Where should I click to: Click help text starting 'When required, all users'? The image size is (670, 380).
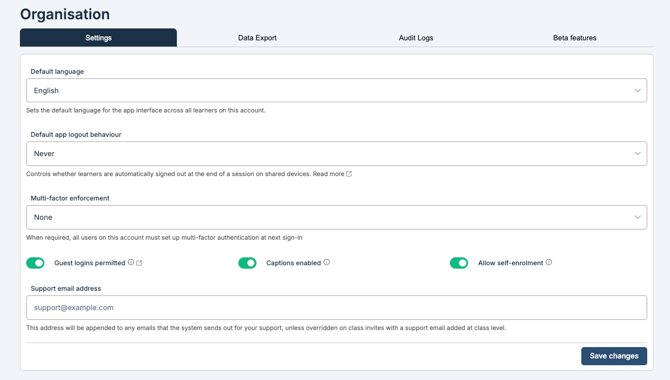tap(164, 238)
